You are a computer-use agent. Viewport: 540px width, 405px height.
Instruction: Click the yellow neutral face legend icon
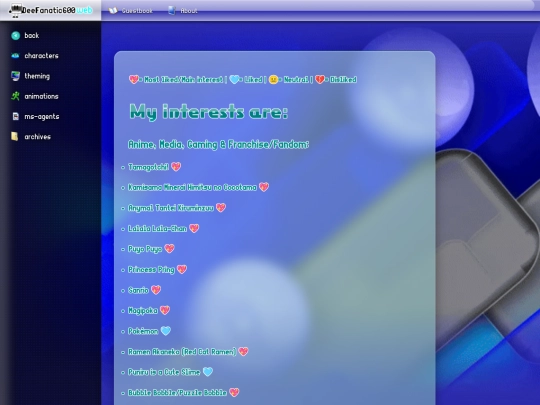pos(273,80)
